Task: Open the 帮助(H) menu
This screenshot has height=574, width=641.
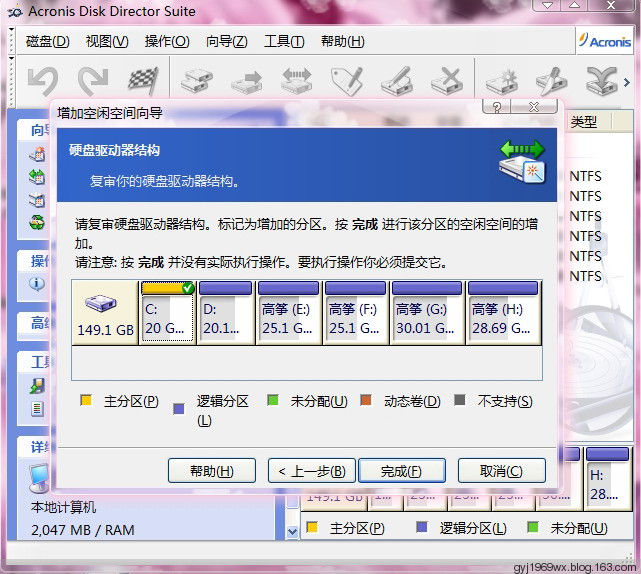Action: point(343,41)
